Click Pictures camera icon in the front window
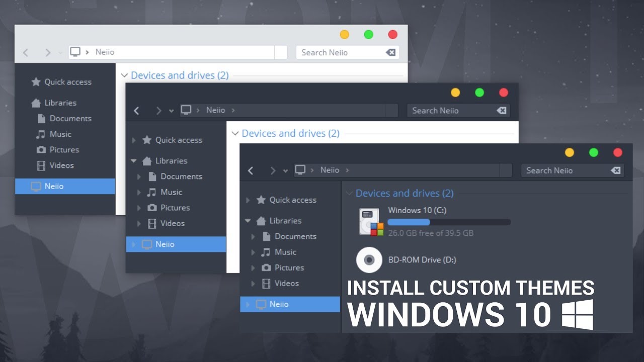Image resolution: width=644 pixels, height=362 pixels. [x=266, y=267]
